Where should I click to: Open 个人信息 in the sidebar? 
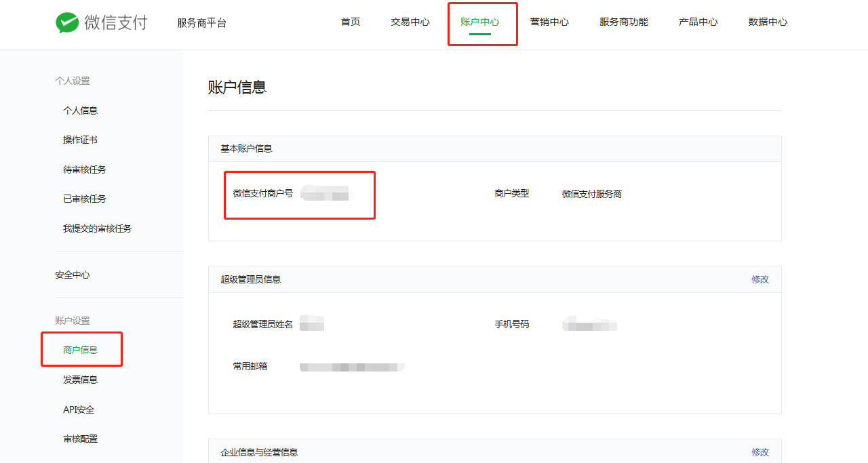(x=81, y=110)
